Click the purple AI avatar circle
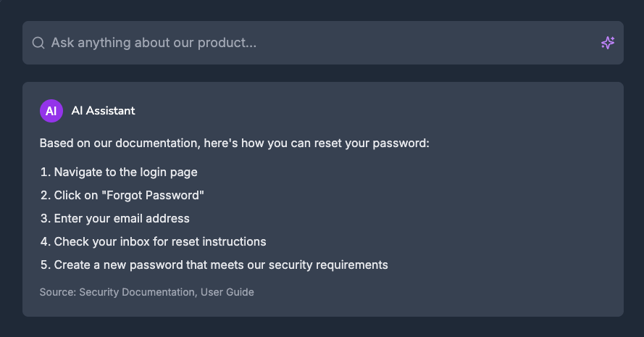Viewport: 644px width, 337px height. (x=51, y=111)
